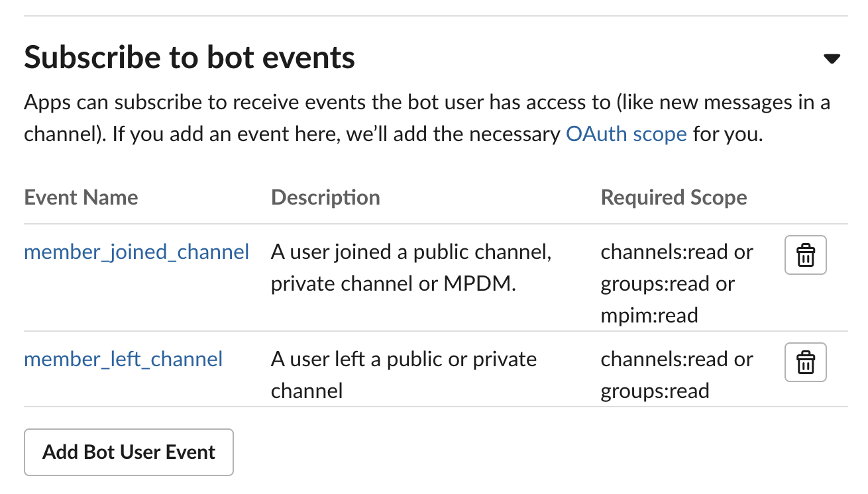Click the 'Apps can subscribe' intro paragraph
Image resolution: width=868 pixels, height=494 pixels.
(x=427, y=119)
